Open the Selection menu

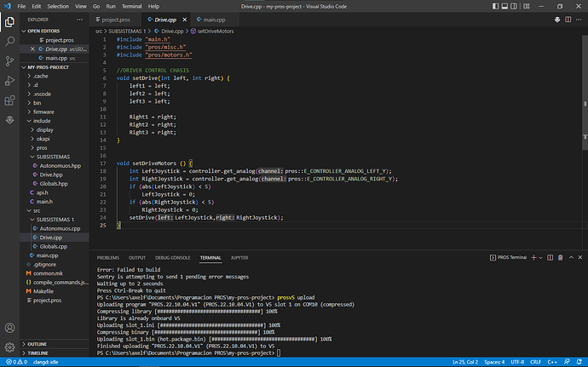(x=58, y=6)
